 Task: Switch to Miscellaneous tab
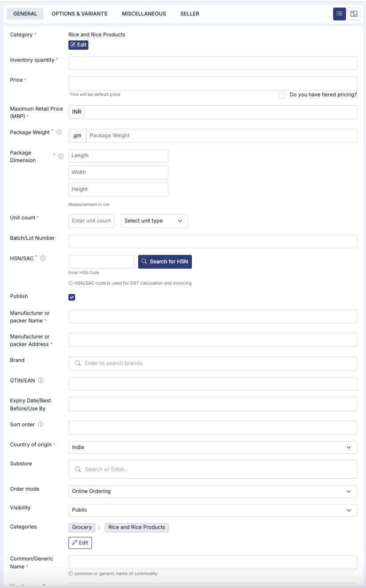click(x=144, y=14)
